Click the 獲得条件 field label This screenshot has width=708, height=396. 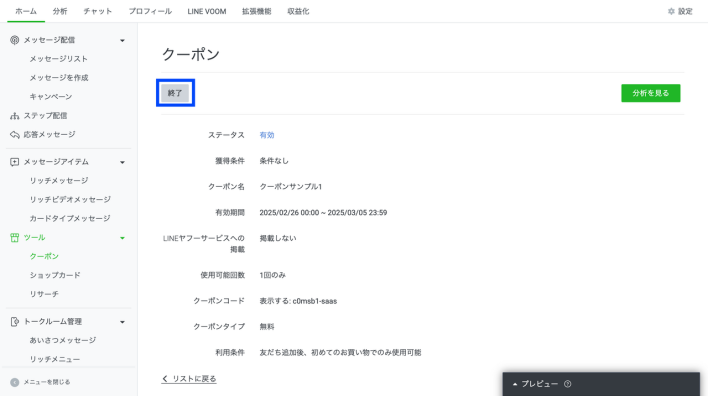[230, 161]
